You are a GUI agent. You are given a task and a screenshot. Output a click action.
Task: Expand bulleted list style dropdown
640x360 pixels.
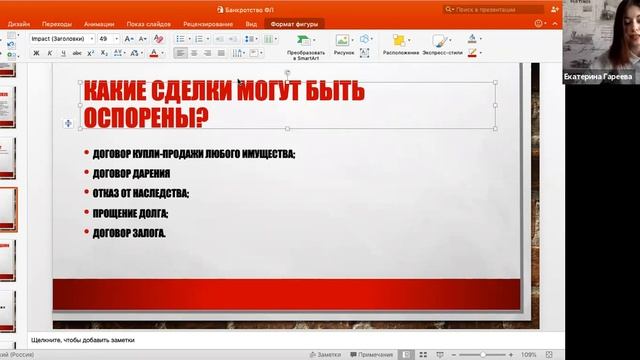coord(189,39)
